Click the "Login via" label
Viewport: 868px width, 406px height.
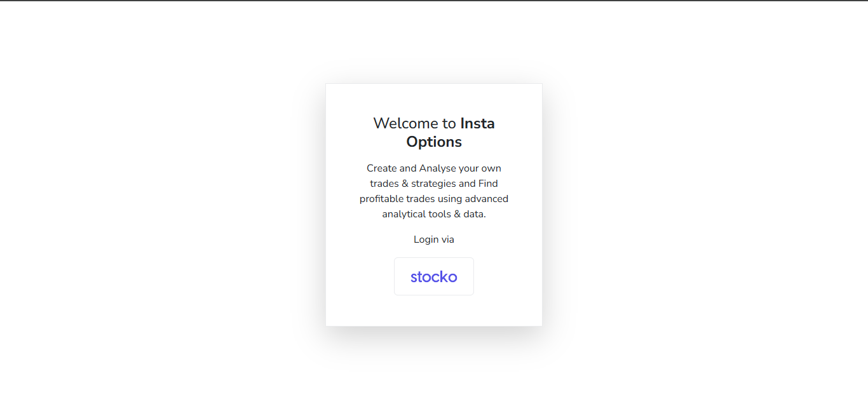coord(434,240)
